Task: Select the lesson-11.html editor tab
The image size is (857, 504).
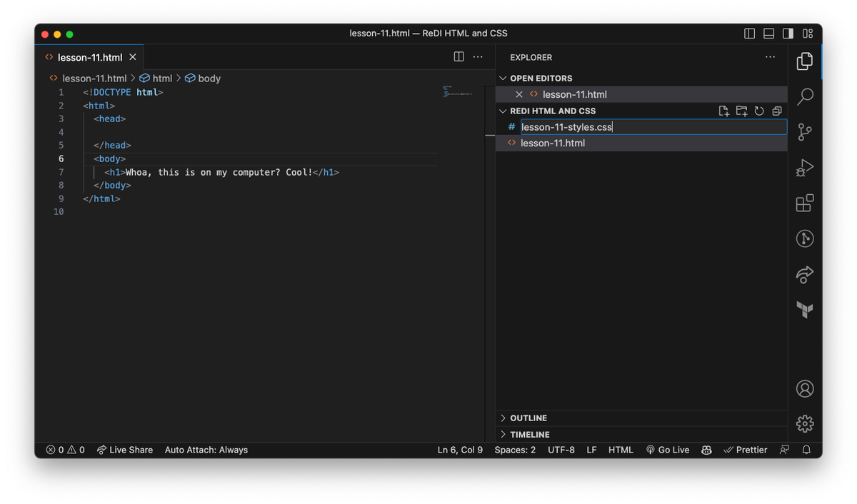Action: (x=89, y=57)
